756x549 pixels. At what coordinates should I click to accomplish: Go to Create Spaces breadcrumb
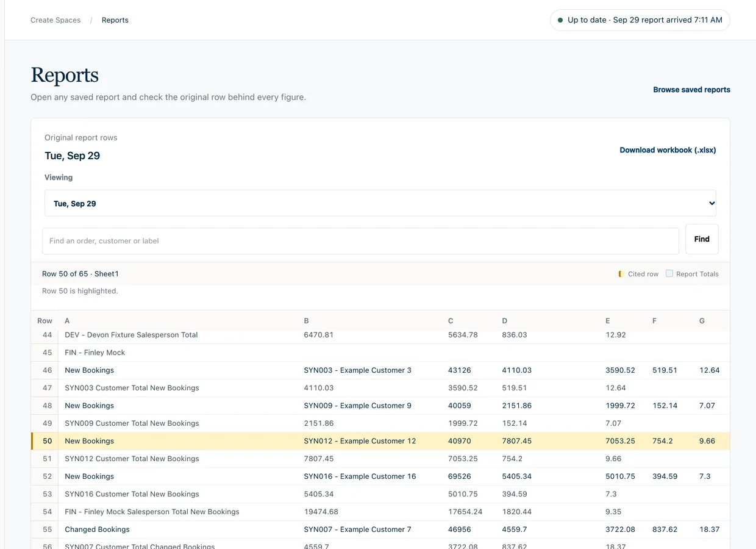pyautogui.click(x=55, y=20)
